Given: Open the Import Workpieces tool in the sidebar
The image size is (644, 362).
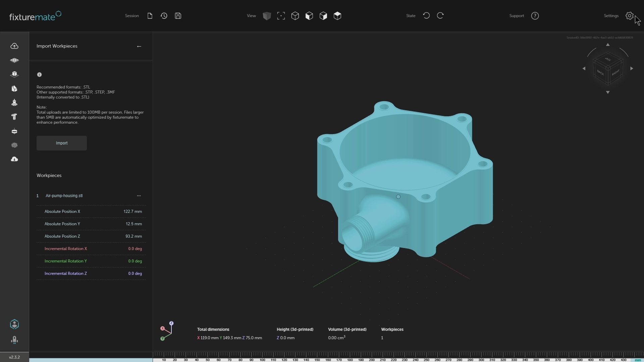Looking at the screenshot, I should pyautogui.click(x=14, y=46).
